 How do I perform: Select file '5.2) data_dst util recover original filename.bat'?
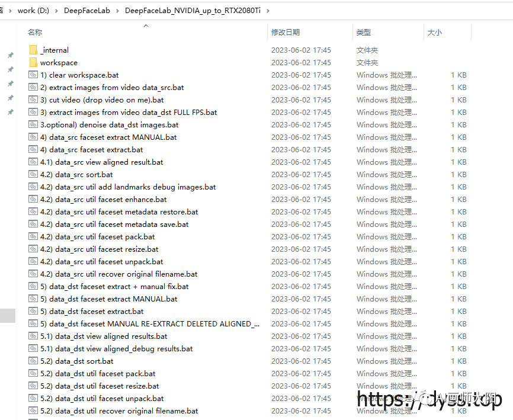[119, 411]
